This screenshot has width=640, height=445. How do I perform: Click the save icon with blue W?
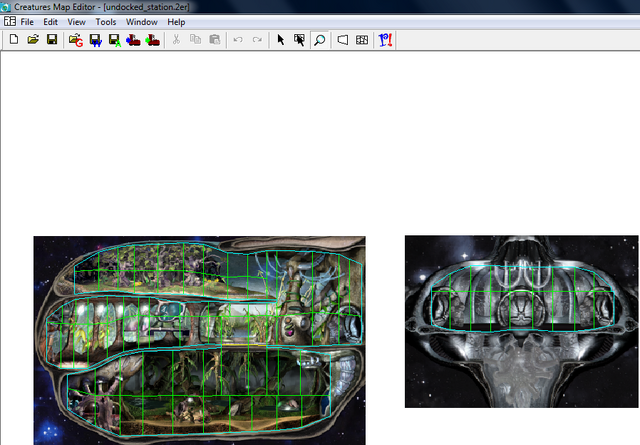(x=96, y=40)
